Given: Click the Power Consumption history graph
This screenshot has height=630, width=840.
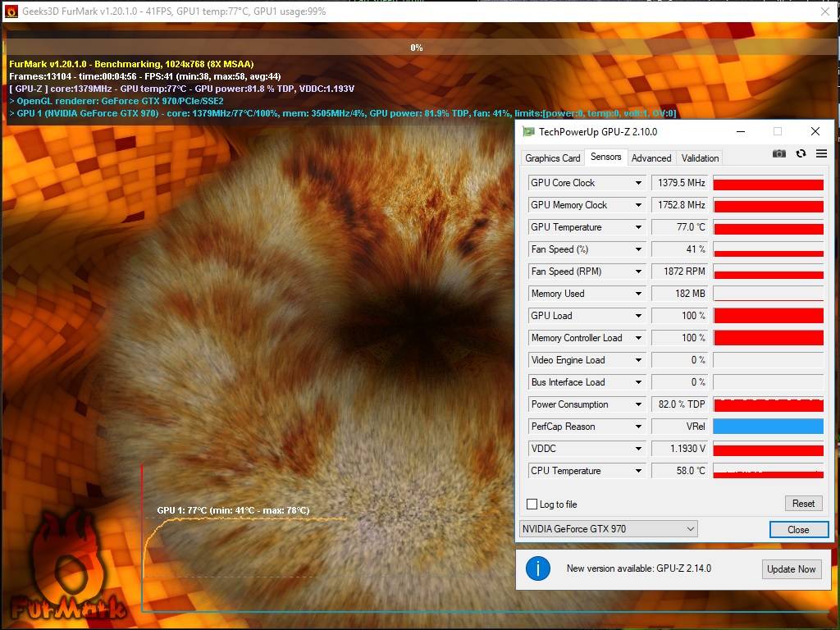Looking at the screenshot, I should 768,404.
